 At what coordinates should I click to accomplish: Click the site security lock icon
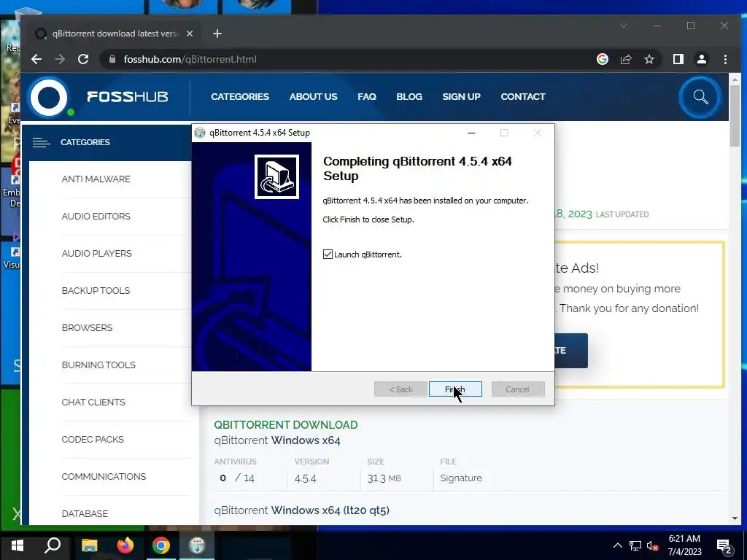pos(112,59)
